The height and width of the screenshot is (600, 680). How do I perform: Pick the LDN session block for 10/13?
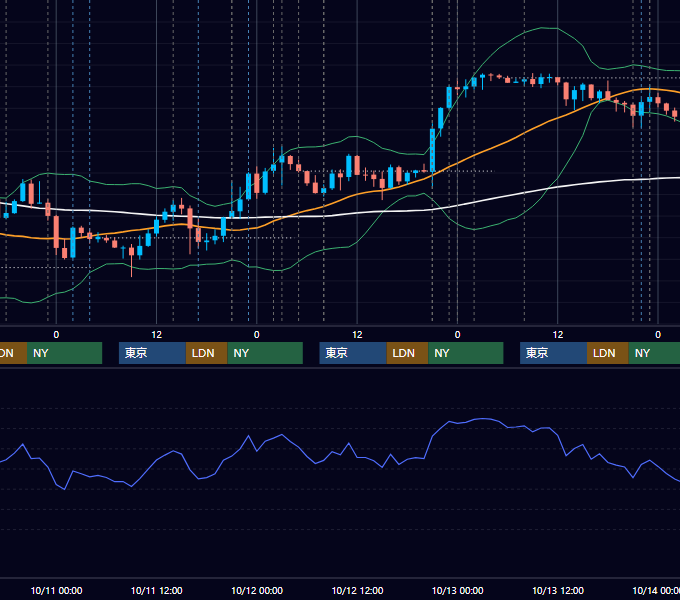(608, 353)
